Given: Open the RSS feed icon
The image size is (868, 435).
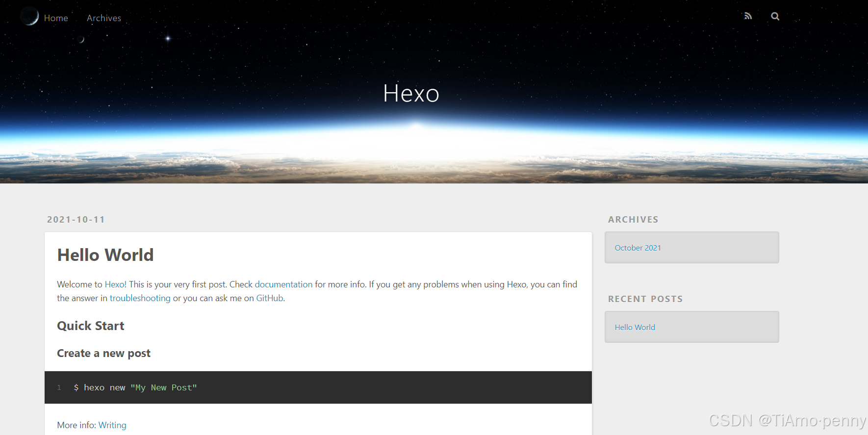Looking at the screenshot, I should (x=748, y=16).
